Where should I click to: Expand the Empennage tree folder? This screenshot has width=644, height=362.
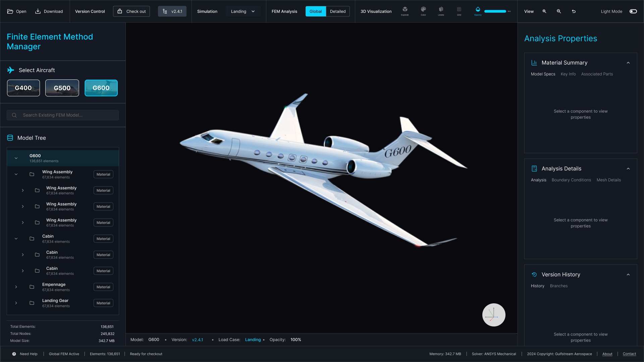tap(16, 287)
